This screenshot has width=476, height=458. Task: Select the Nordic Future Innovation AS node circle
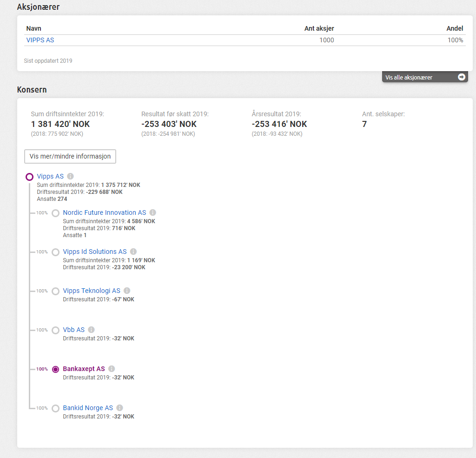(x=56, y=213)
